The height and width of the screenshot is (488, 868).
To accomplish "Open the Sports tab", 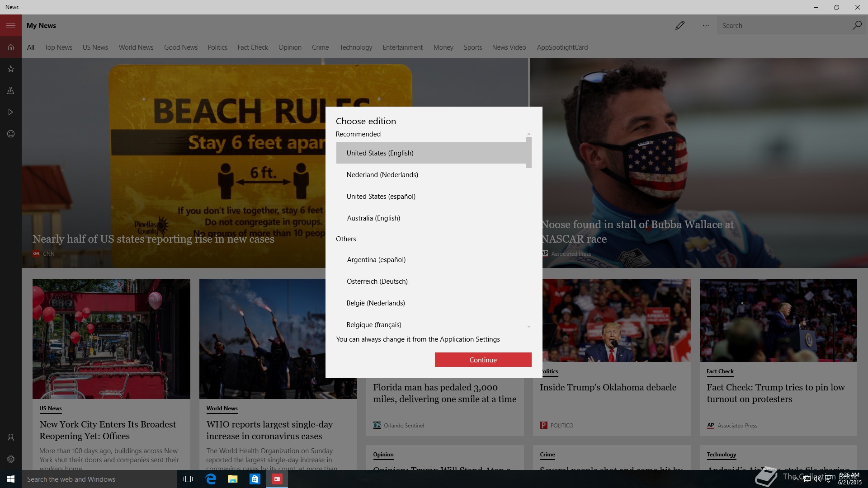I will tap(473, 47).
